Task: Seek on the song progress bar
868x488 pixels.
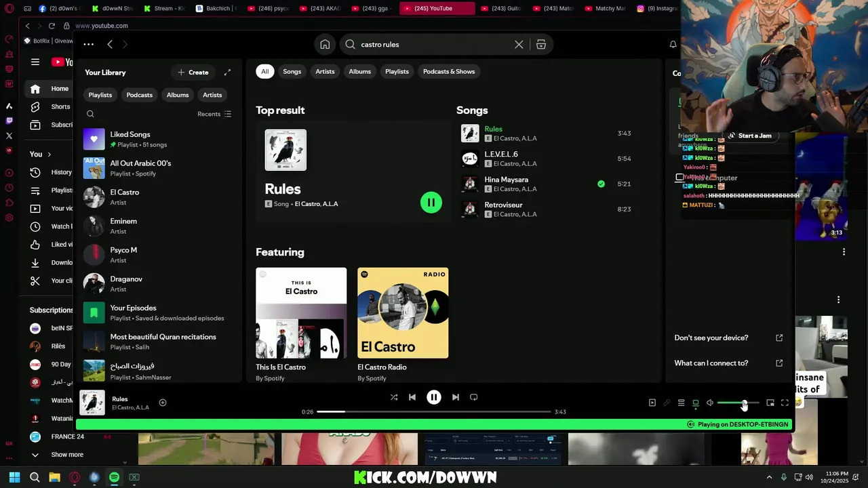Action: pyautogui.click(x=434, y=411)
